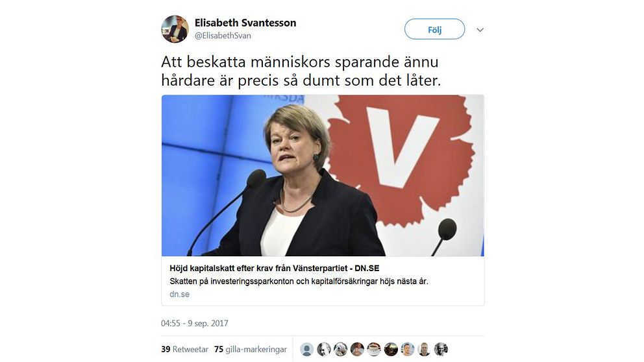Click the dark concert-photo liker avatar
The height and width of the screenshot is (362, 644).
pos(391,349)
